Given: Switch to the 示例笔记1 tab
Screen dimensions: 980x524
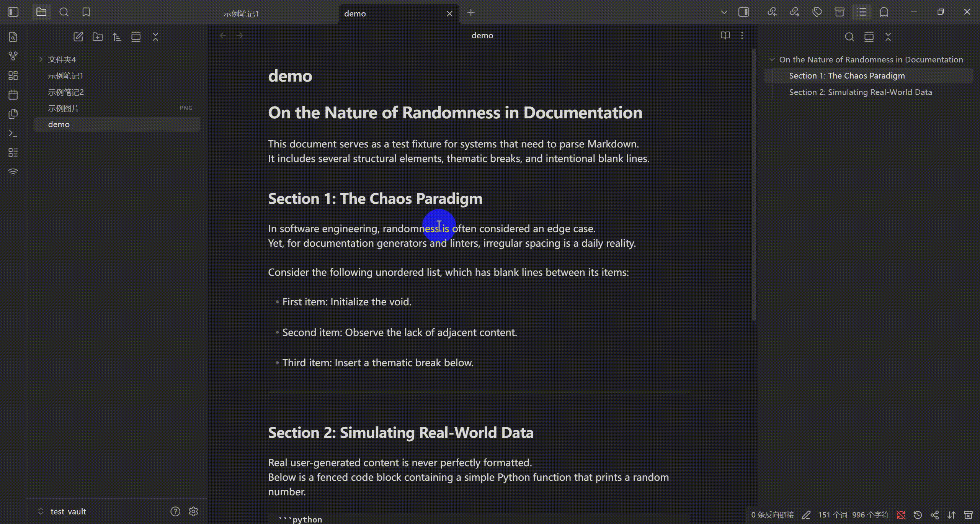Looking at the screenshot, I should pyautogui.click(x=241, y=14).
